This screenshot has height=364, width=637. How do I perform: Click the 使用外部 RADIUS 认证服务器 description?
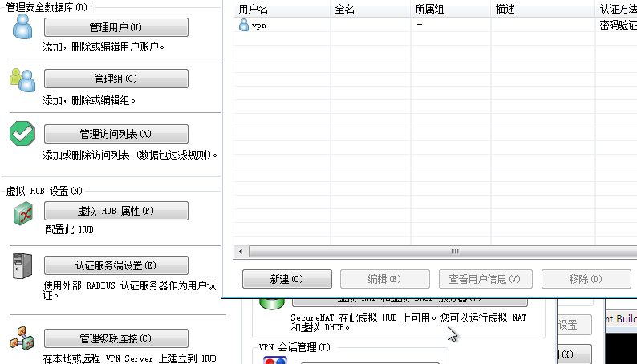point(130,290)
